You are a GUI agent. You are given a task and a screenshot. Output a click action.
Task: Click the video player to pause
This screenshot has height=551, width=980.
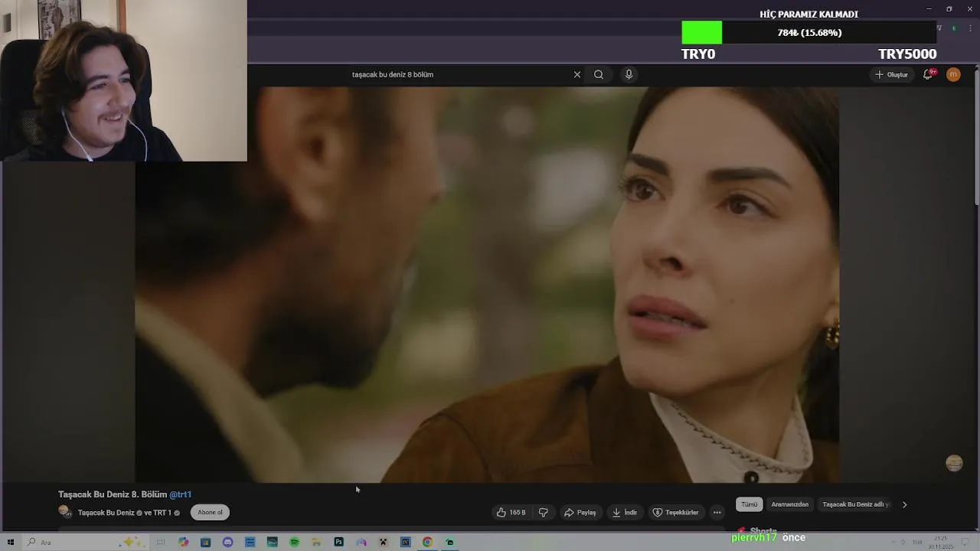click(487, 284)
